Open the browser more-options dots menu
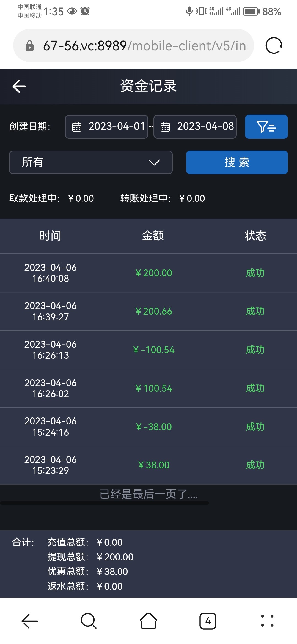297x644 pixels. 267,621
